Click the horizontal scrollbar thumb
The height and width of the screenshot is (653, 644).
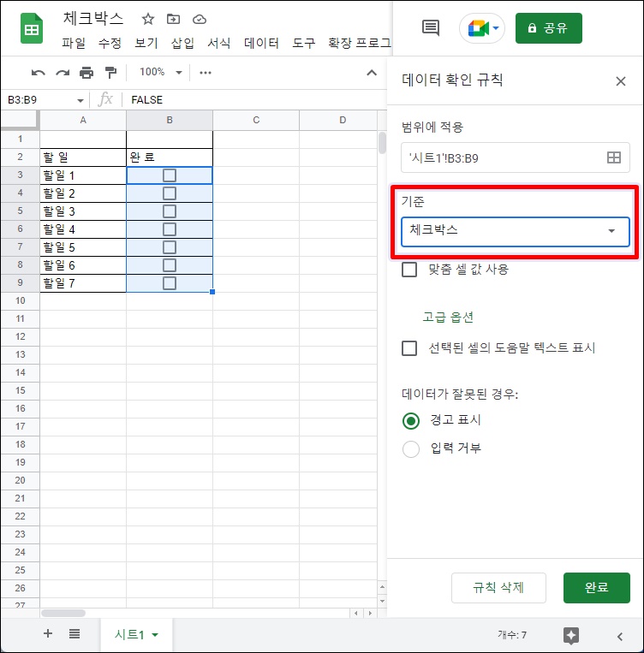(63, 613)
